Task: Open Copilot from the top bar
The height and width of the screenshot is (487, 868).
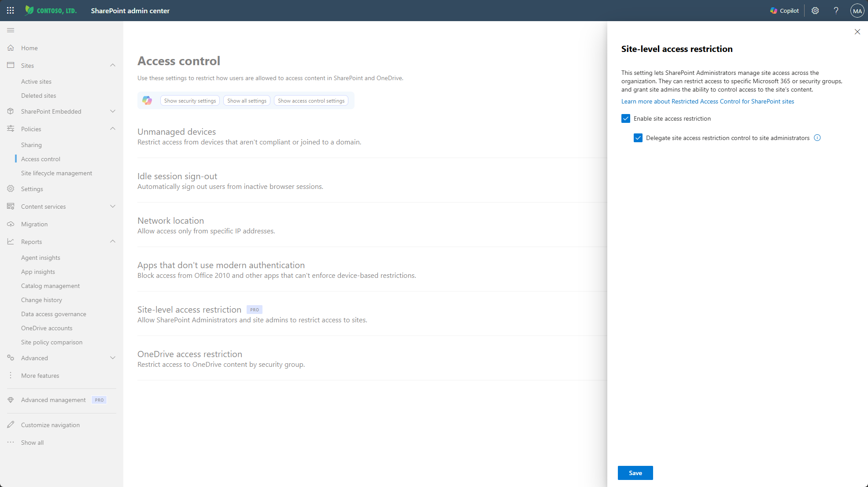Action: pyautogui.click(x=784, y=11)
